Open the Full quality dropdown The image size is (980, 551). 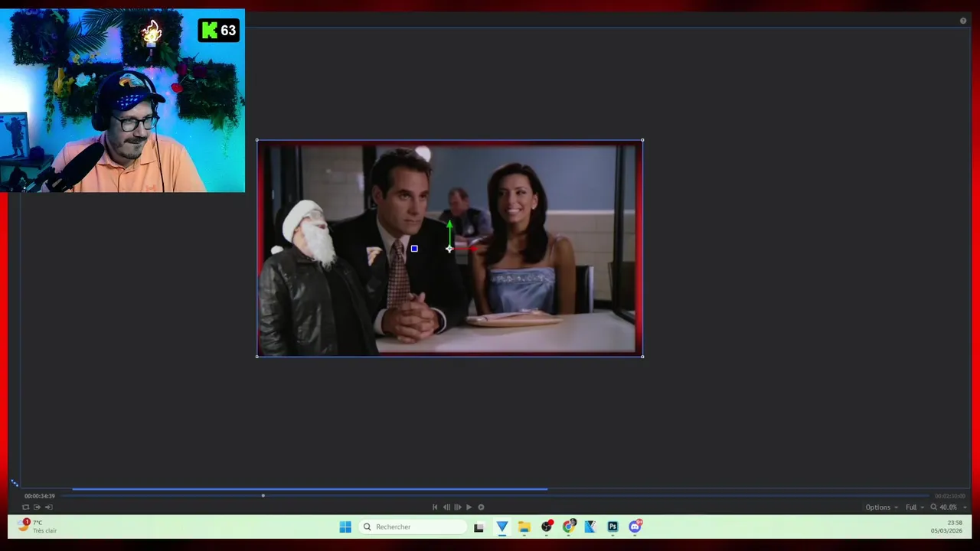(x=915, y=507)
